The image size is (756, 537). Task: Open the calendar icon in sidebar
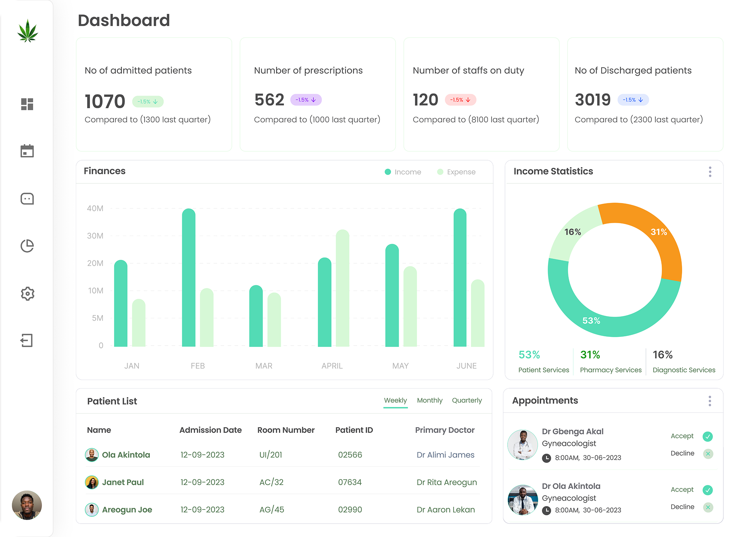coord(27,151)
